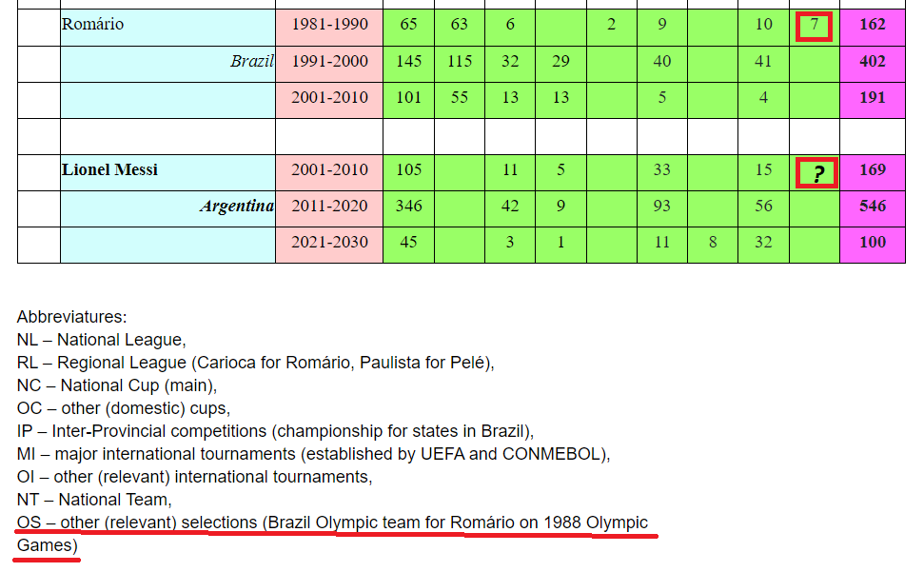Click the red-boxed number 7 cell
This screenshot has width=924, height=572.
[x=814, y=27]
